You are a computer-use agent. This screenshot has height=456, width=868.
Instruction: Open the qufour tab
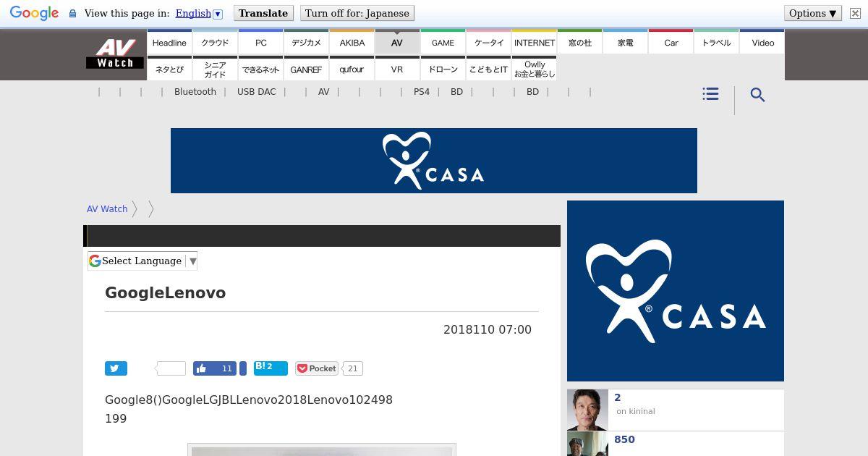pyautogui.click(x=352, y=69)
